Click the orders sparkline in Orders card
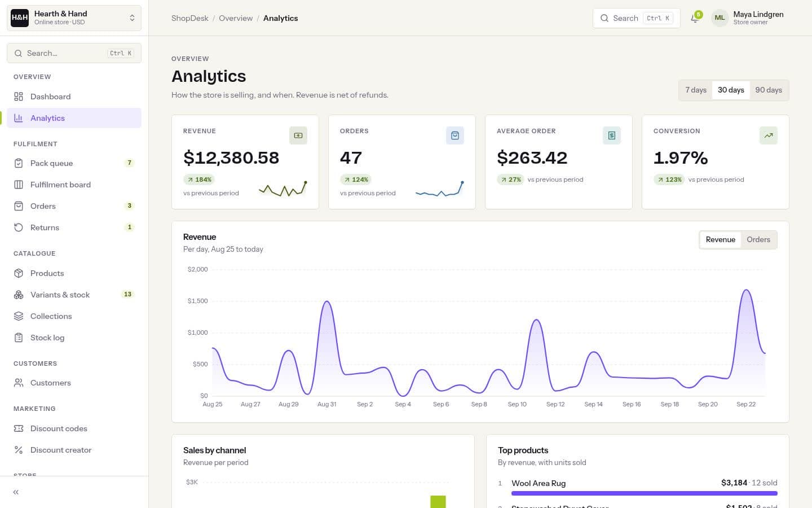Screen dimensions: 812x508 click(x=439, y=189)
